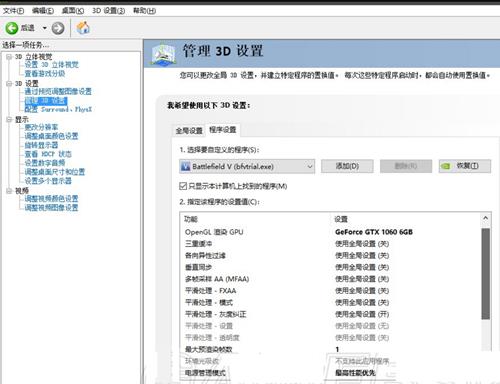Toggle the 只显示本计算机上找到的程序(M) checkbox

pyautogui.click(x=183, y=186)
